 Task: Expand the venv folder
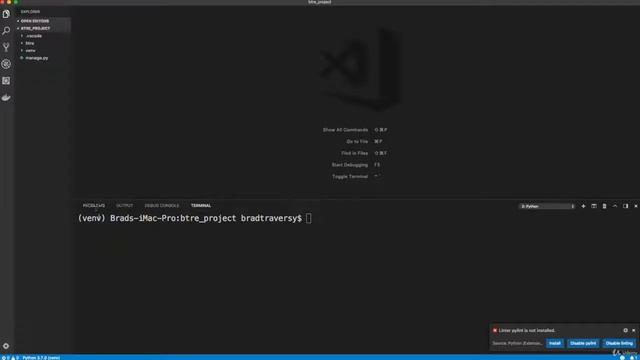pos(42,51)
